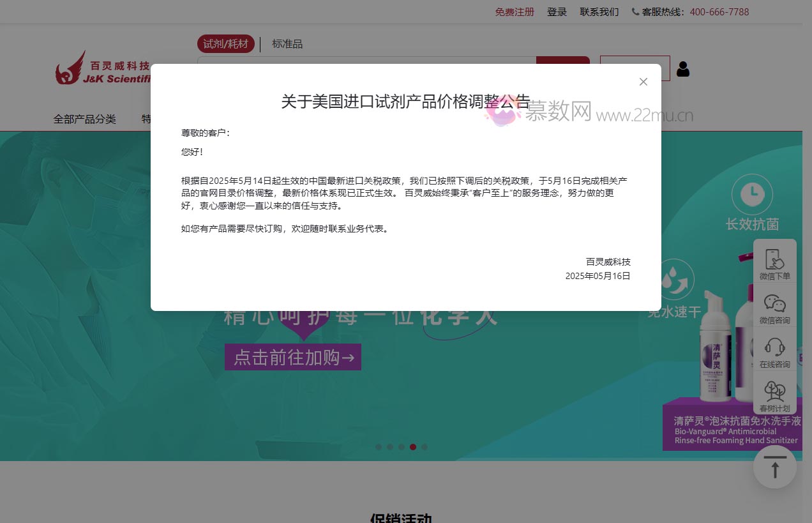
Task: Switch to the second carousel slide dot
Action: (x=390, y=447)
